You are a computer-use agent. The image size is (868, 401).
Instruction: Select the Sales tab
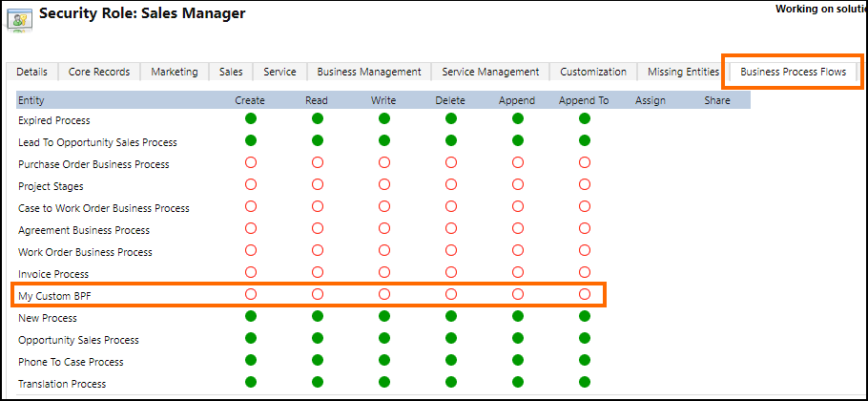click(x=231, y=72)
